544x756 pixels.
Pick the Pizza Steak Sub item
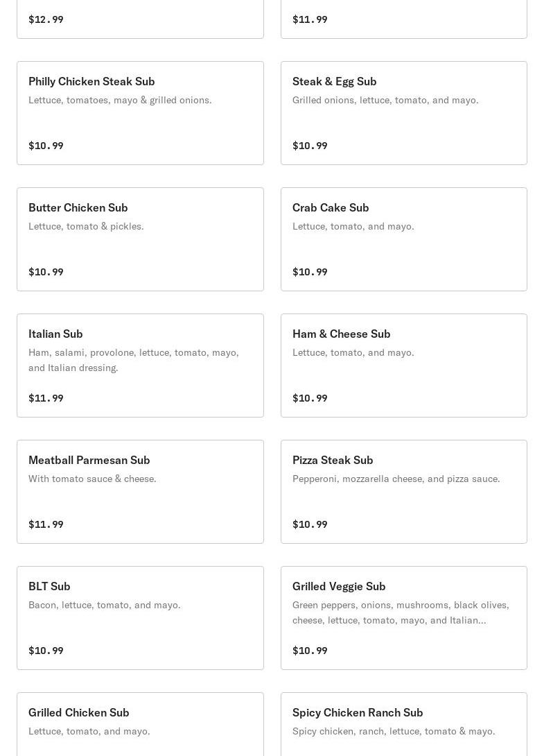coord(333,460)
